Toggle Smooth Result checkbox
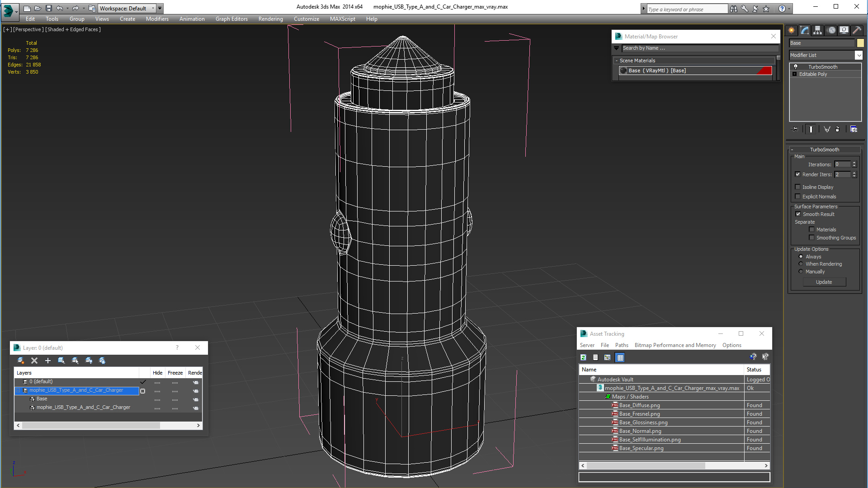868x488 pixels. 798,214
